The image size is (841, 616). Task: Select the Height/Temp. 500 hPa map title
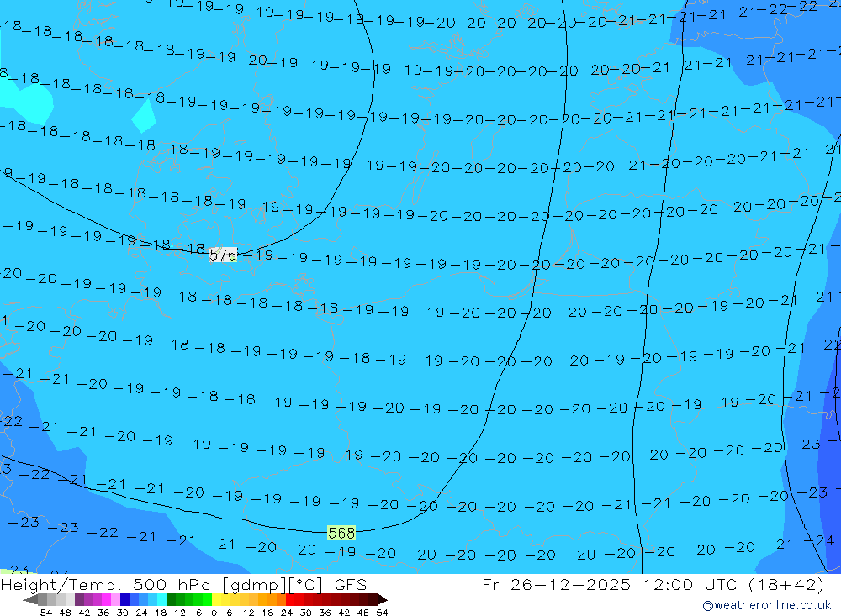(x=107, y=585)
